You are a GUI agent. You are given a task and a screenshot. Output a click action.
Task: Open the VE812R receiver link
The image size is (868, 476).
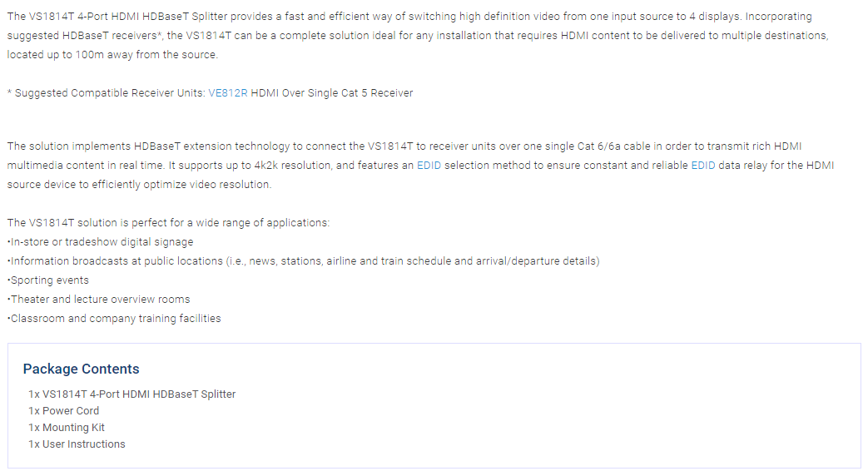[x=227, y=93]
